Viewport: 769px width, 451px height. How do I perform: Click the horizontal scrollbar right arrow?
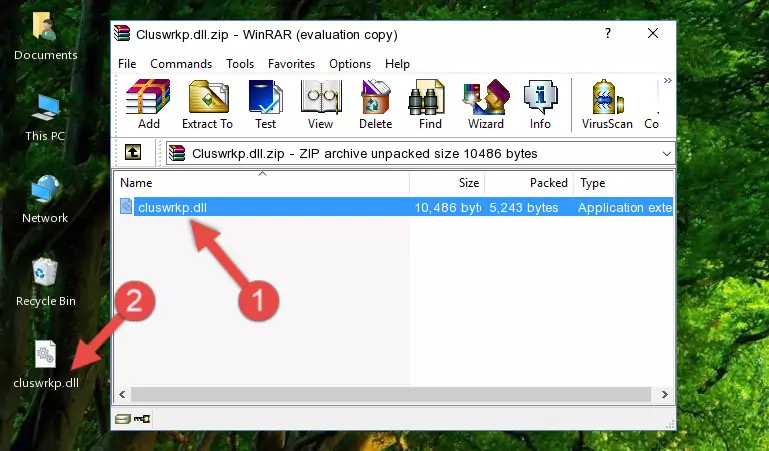[x=665, y=395]
